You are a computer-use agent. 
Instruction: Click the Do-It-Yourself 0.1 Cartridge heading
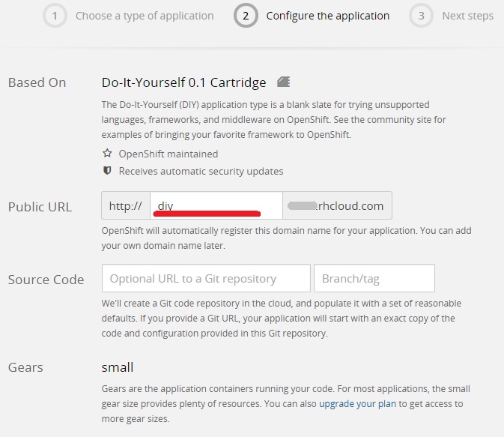pyautogui.click(x=183, y=82)
